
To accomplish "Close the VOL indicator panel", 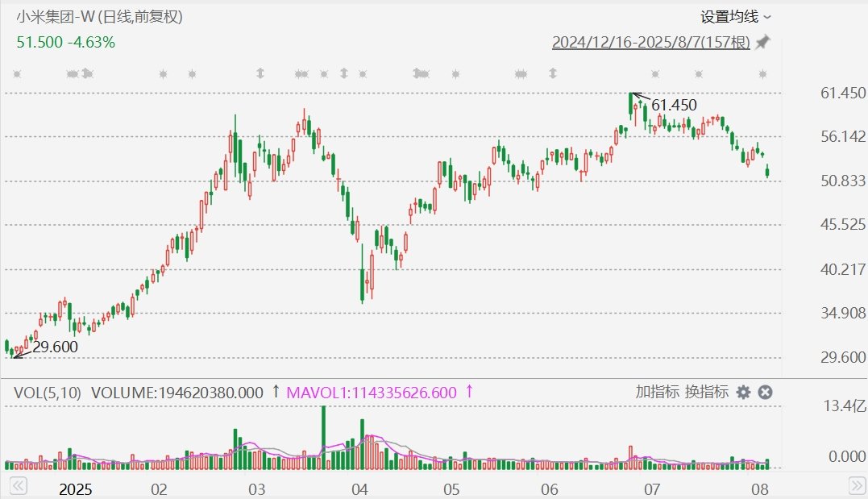I will coord(766,393).
